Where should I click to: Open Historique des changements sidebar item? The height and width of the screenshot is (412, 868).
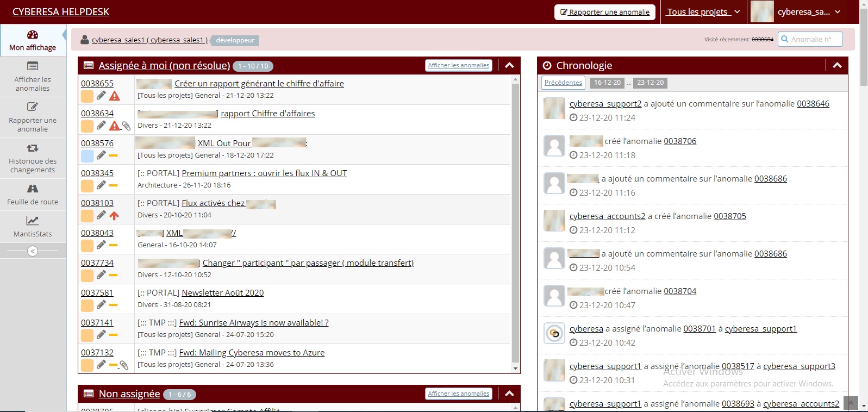33,158
